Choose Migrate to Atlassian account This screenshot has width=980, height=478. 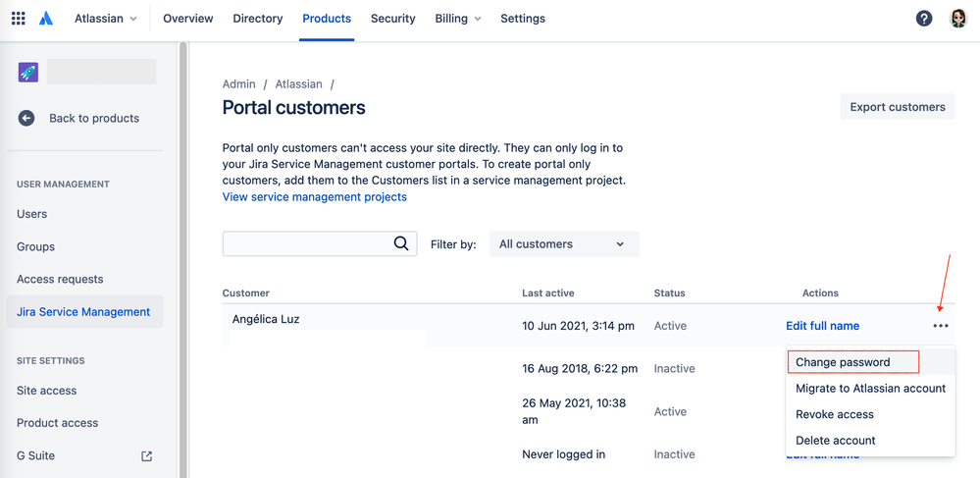click(x=870, y=389)
